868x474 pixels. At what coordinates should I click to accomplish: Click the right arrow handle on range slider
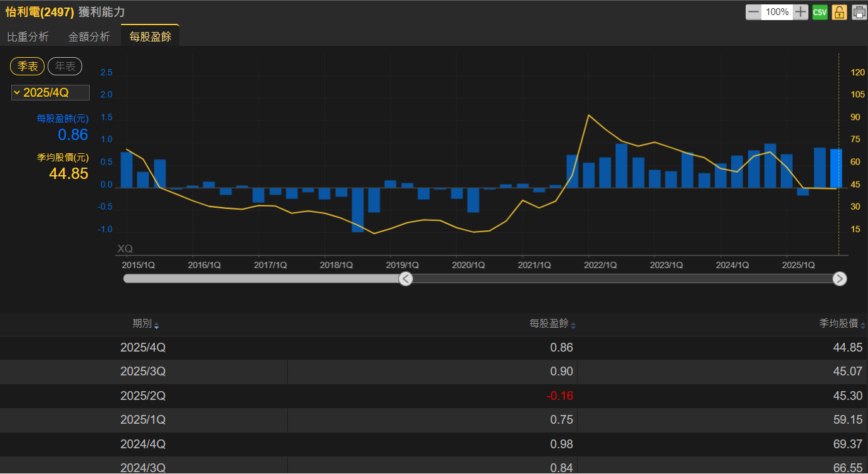coord(840,279)
